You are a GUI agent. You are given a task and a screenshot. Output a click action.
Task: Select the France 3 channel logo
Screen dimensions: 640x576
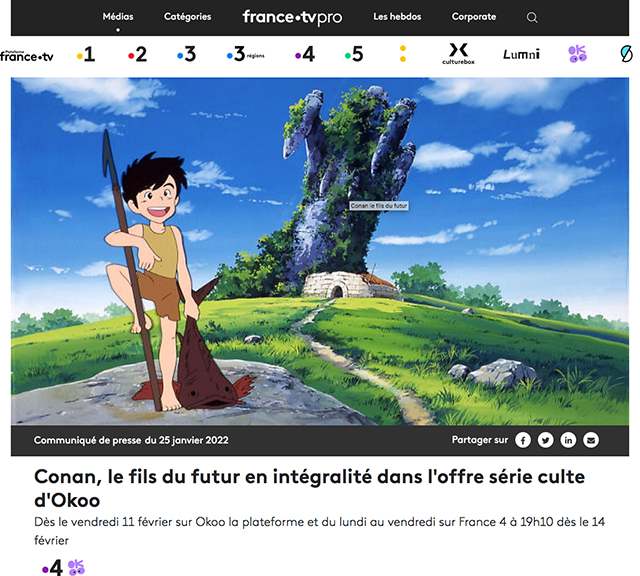[x=187, y=54]
